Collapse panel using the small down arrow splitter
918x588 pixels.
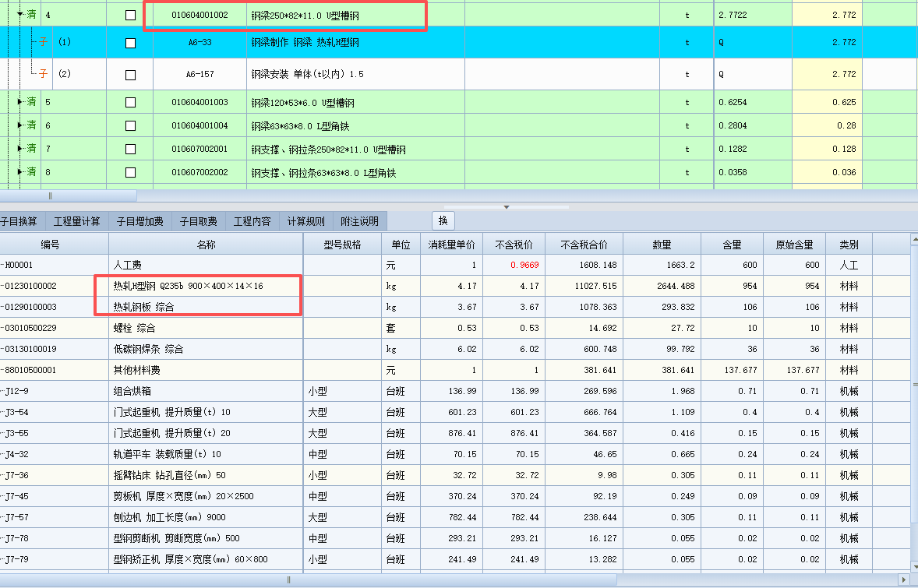507,207
